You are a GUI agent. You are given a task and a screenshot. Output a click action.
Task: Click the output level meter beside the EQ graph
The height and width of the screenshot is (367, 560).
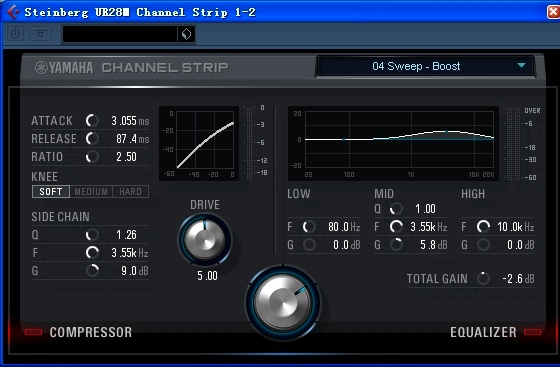(x=514, y=144)
